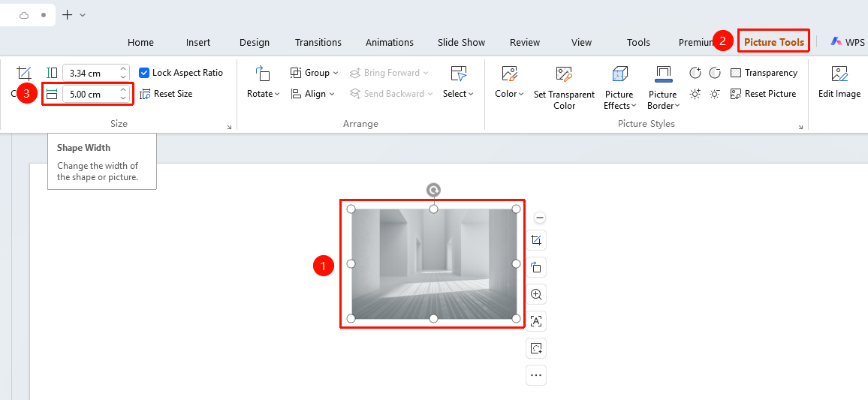Click the increase contrast icon
Image resolution: width=868 pixels, height=400 pixels.
point(695,73)
